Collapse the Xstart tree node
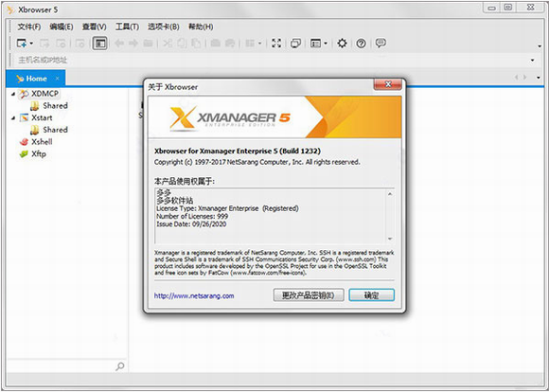 (13, 118)
